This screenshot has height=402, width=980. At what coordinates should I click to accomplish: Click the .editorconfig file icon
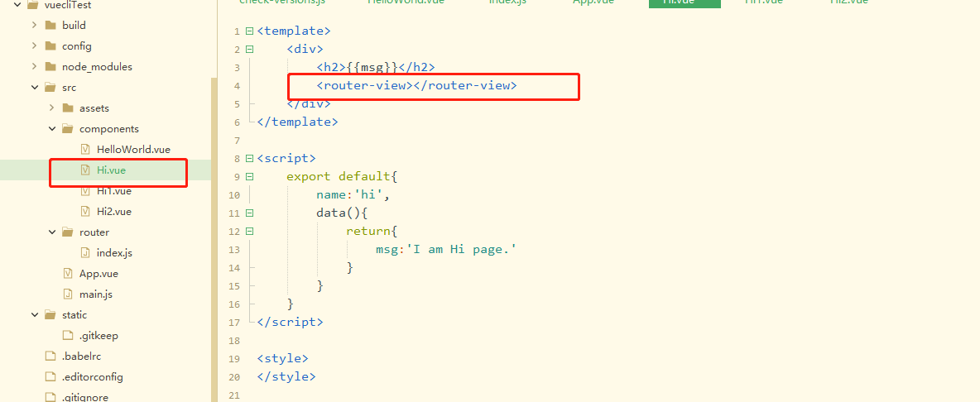[50, 376]
